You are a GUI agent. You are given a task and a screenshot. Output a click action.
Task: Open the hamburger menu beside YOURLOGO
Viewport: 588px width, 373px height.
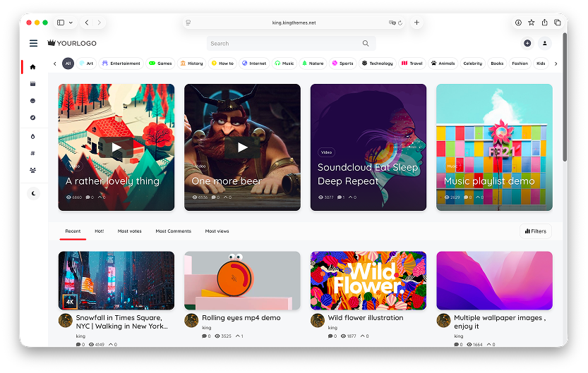[x=33, y=44]
